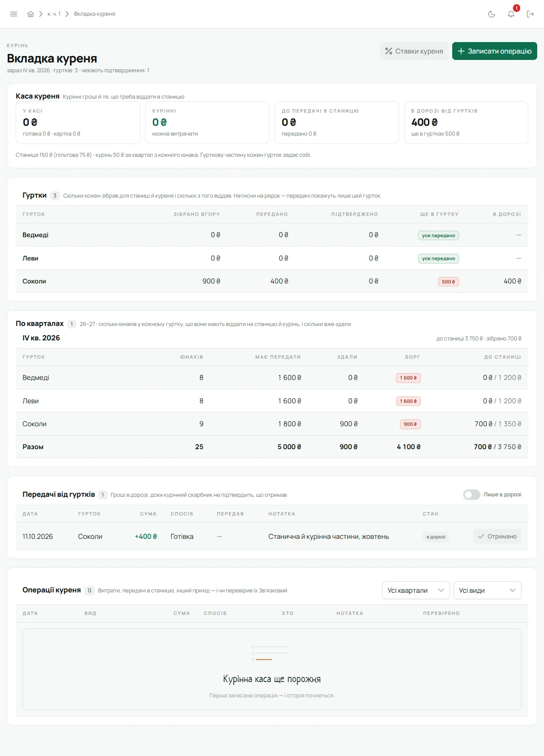544x756 pixels.
Task: Switch to dark mode with the moon icon
Action: pos(492,14)
